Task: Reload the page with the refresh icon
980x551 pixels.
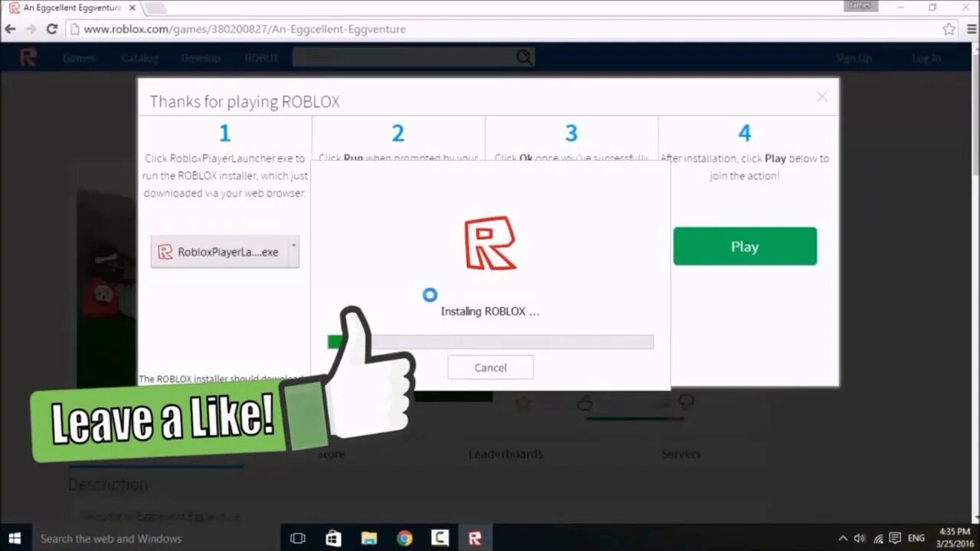Action: tap(52, 29)
